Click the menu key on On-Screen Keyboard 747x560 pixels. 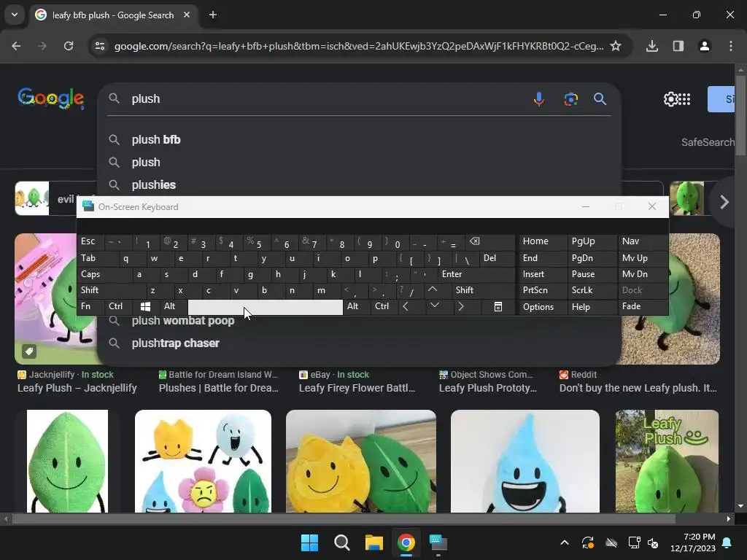click(498, 307)
